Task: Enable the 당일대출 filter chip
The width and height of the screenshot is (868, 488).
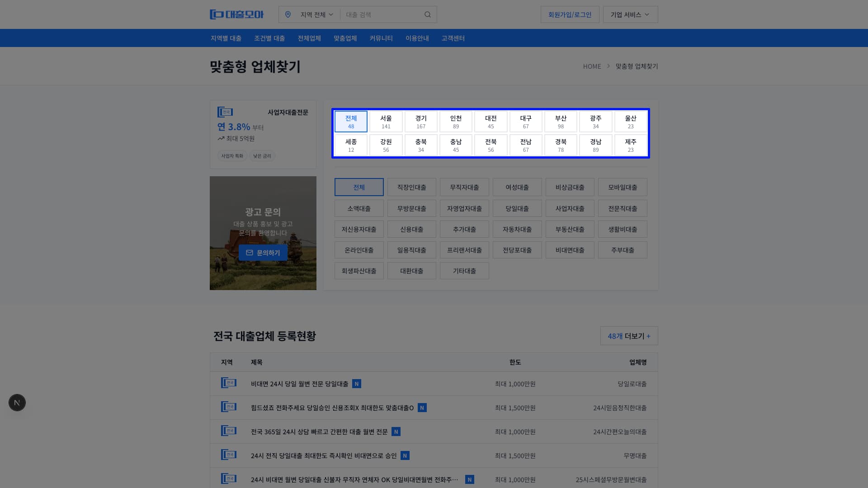Action: pos(517,208)
